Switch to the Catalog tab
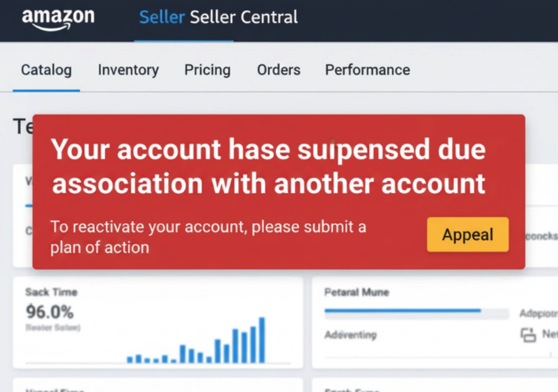 pyautogui.click(x=46, y=70)
